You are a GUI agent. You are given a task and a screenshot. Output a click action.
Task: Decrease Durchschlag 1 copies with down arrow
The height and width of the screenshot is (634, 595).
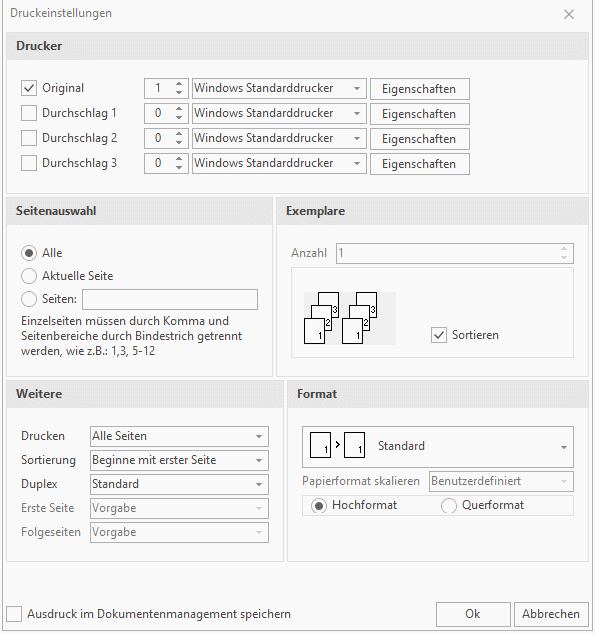(179, 118)
